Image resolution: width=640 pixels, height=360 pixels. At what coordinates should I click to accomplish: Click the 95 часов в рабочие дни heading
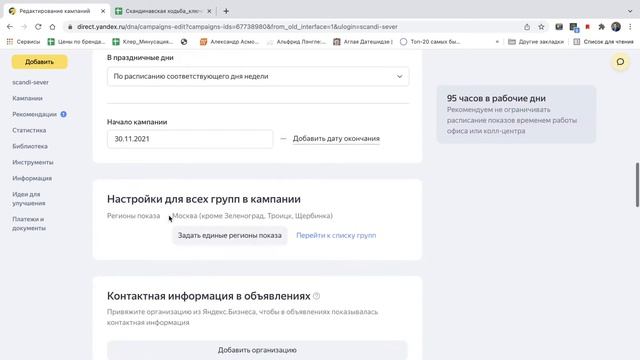pyautogui.click(x=496, y=98)
